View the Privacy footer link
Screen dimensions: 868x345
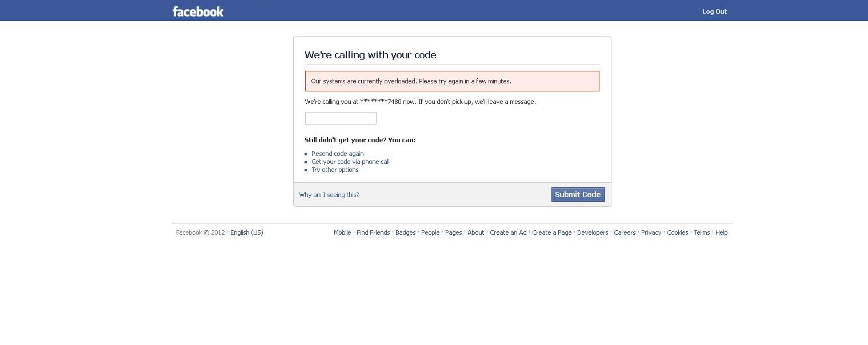click(651, 232)
